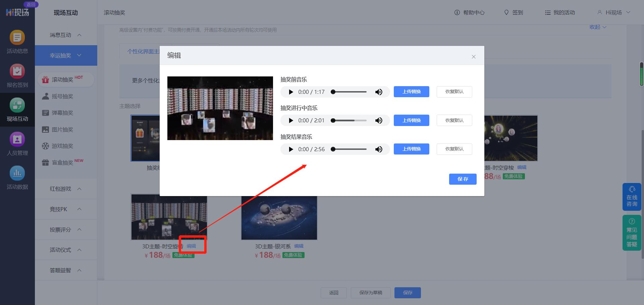Open 盲盒抽奖 marked NEW
Image resolution: width=644 pixels, height=305 pixels.
45,163
